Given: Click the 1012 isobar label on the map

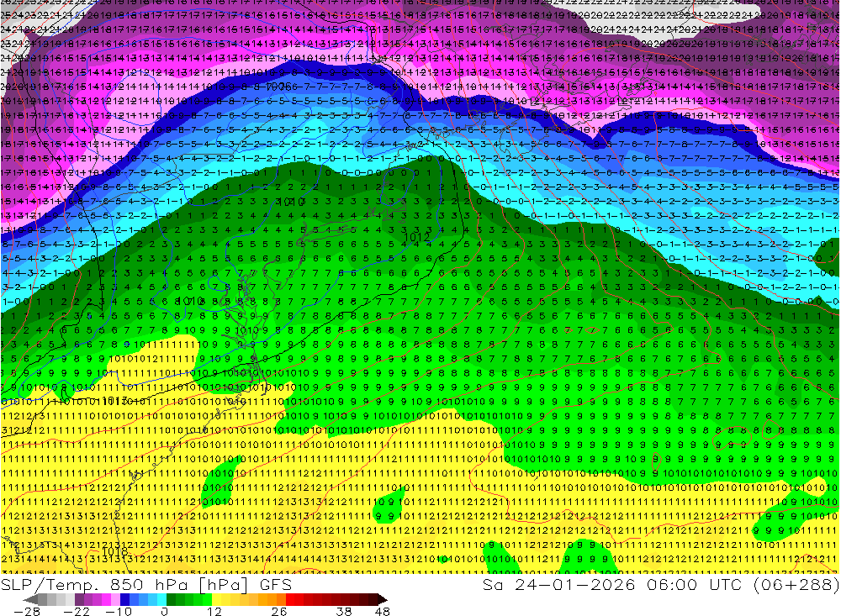Looking at the screenshot, I should coord(415,237).
